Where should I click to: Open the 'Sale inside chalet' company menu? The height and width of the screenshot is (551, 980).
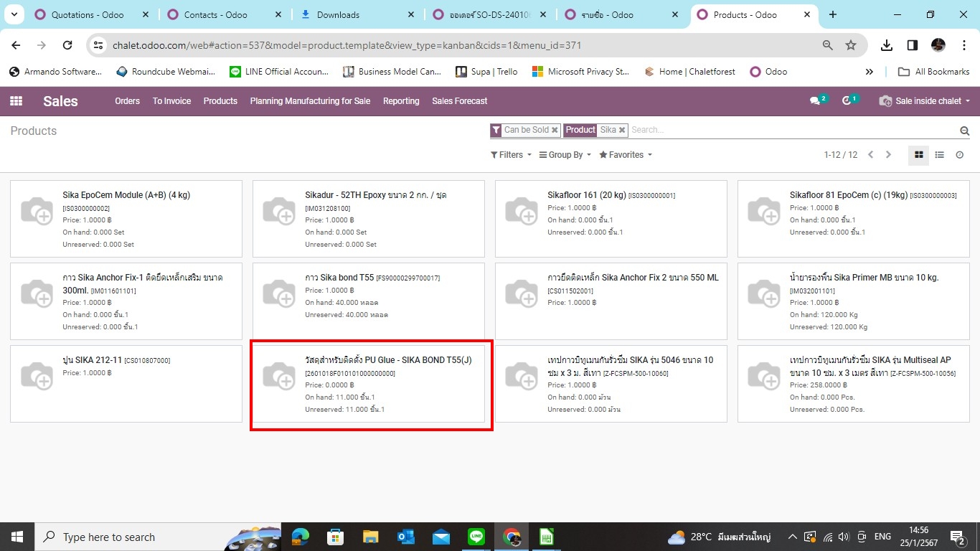pyautogui.click(x=925, y=101)
